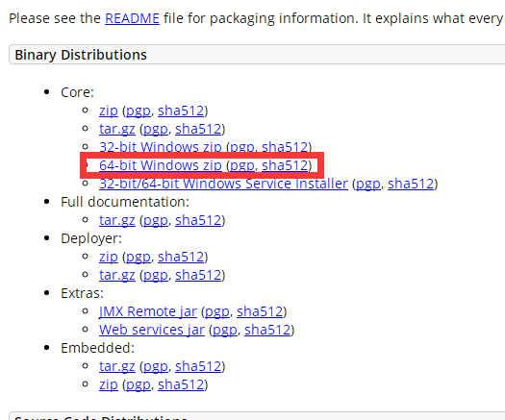This screenshot has height=420, width=505.
Task: Download the Deployer tar.gz
Action: pos(117,275)
